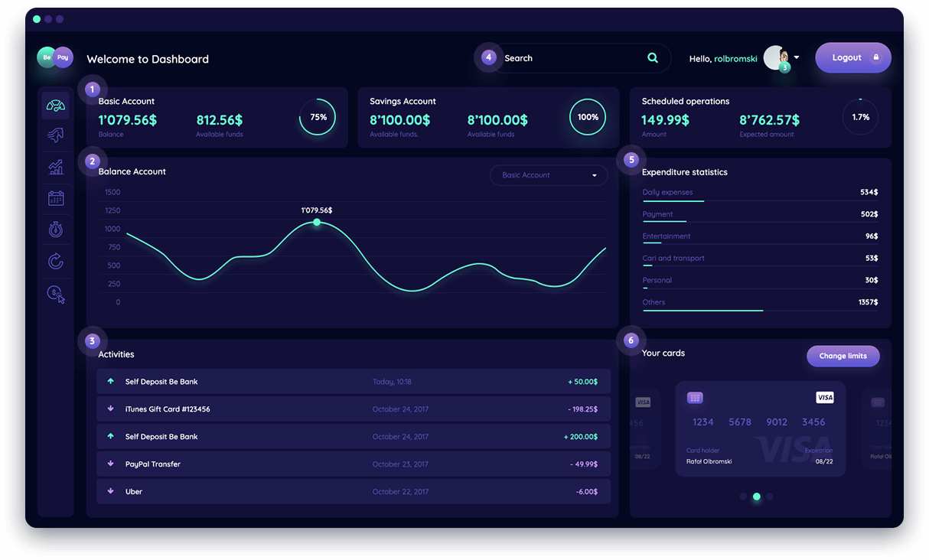Image resolution: width=929 pixels, height=560 pixels.
Task: Select the stopwatch timer icon in sidebar
Action: coord(55,229)
